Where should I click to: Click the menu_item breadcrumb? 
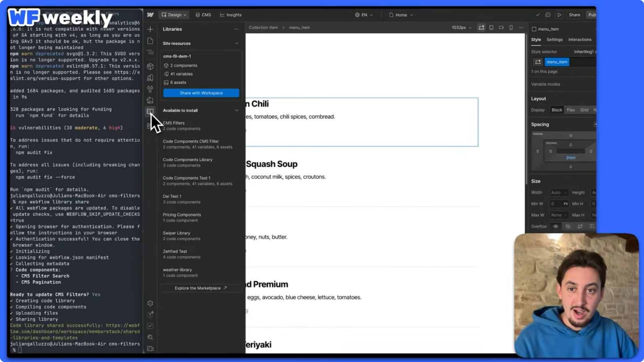pos(299,28)
